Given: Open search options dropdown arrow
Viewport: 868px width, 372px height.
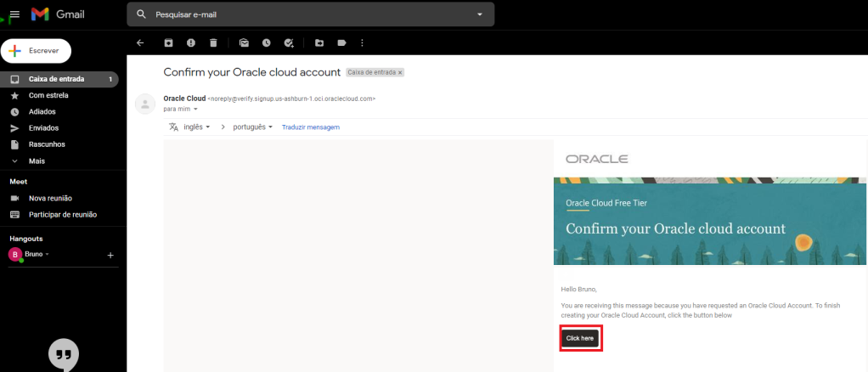Looking at the screenshot, I should click(x=479, y=14).
